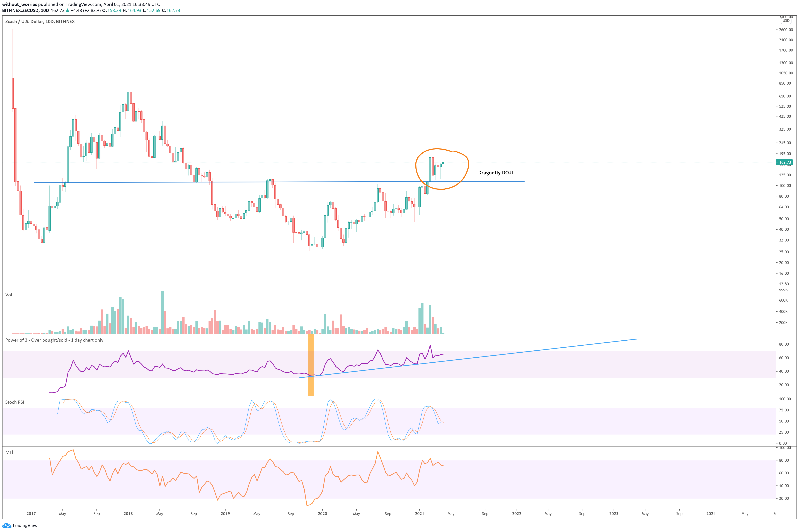The width and height of the screenshot is (799, 532).
Task: Click the 2021 label on time axis
Action: 420,514
